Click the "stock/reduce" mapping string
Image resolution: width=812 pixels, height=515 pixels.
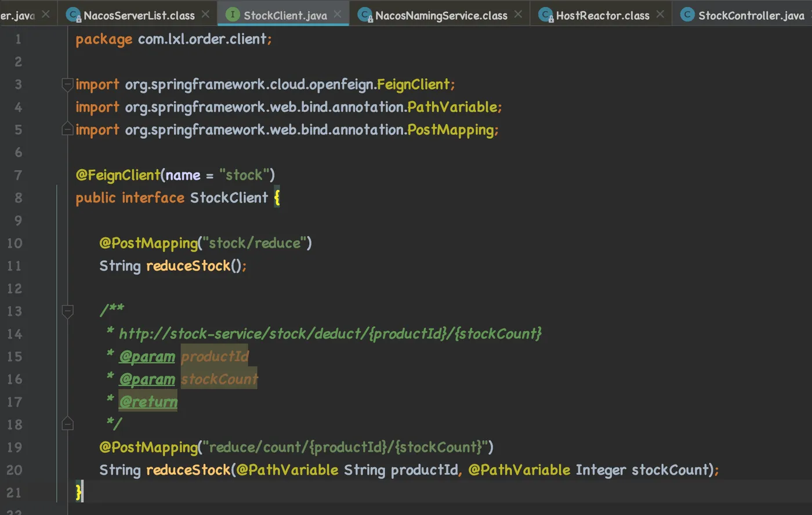click(255, 243)
